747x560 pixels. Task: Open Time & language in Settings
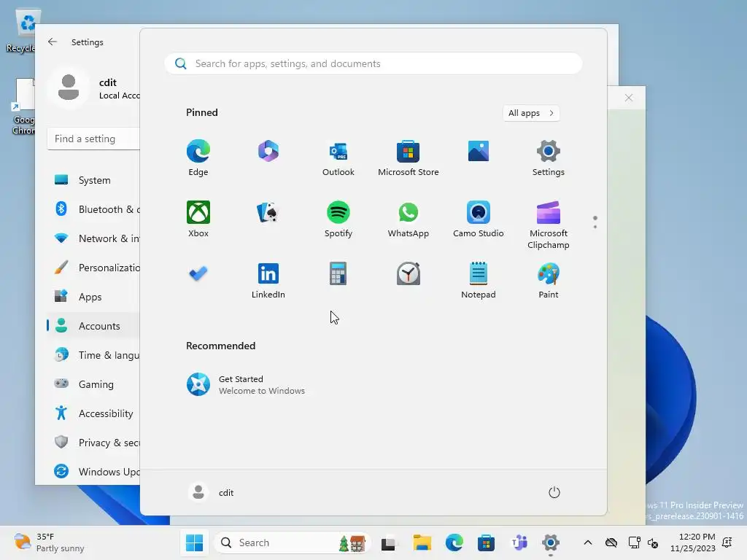click(93, 355)
